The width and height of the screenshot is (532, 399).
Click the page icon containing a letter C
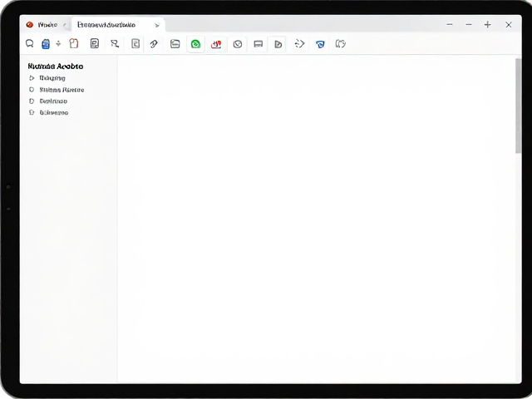coord(135,43)
